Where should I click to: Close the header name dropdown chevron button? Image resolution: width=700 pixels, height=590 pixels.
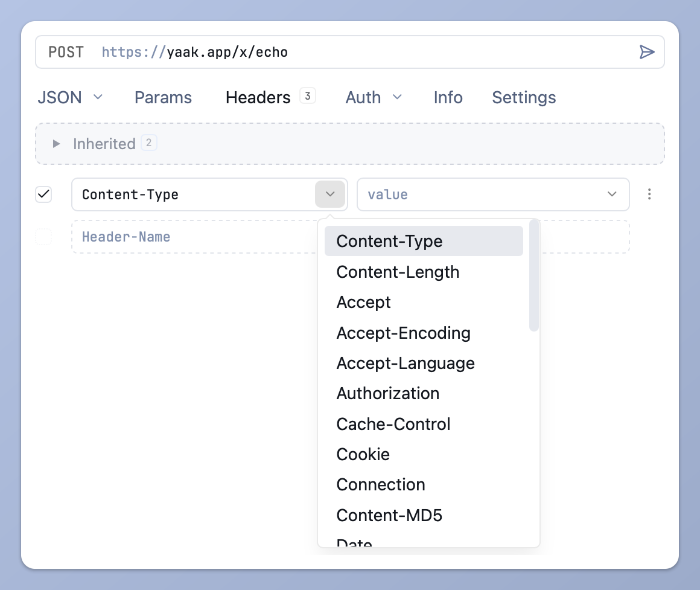(330, 194)
